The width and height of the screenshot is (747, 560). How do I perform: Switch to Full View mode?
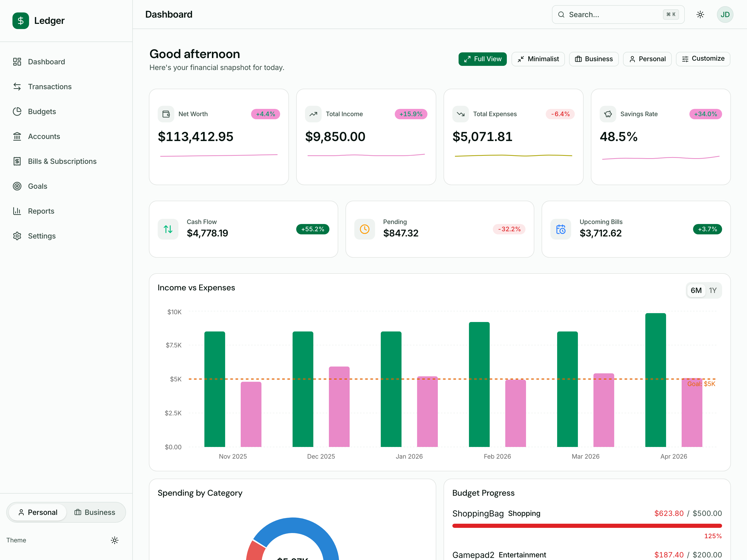pos(482,59)
